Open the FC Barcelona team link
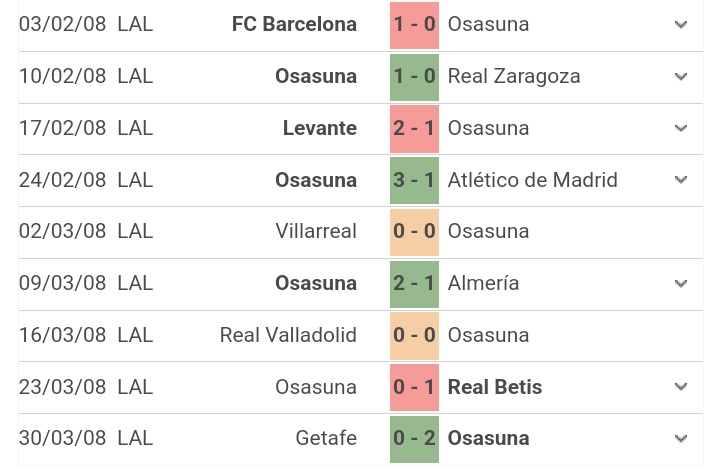 [294, 24]
